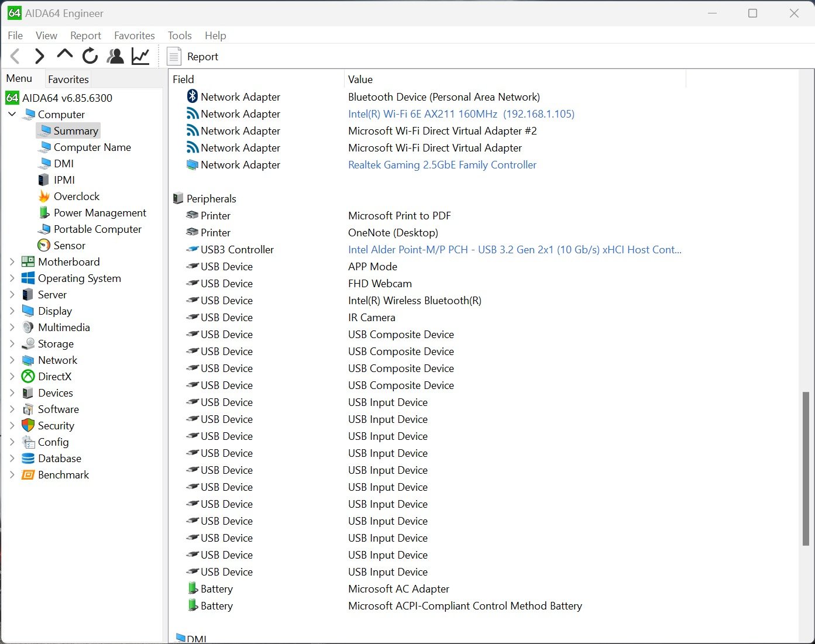Expand the Network tree node
815x644 pixels.
[x=12, y=360]
